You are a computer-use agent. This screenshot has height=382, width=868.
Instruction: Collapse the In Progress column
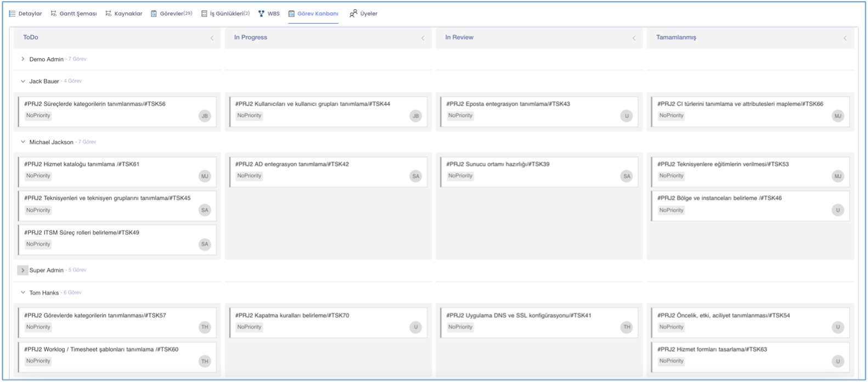[423, 38]
